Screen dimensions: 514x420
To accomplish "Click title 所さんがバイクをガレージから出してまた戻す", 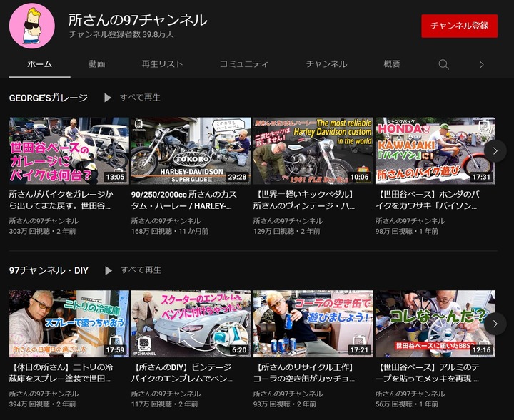I will [x=61, y=200].
